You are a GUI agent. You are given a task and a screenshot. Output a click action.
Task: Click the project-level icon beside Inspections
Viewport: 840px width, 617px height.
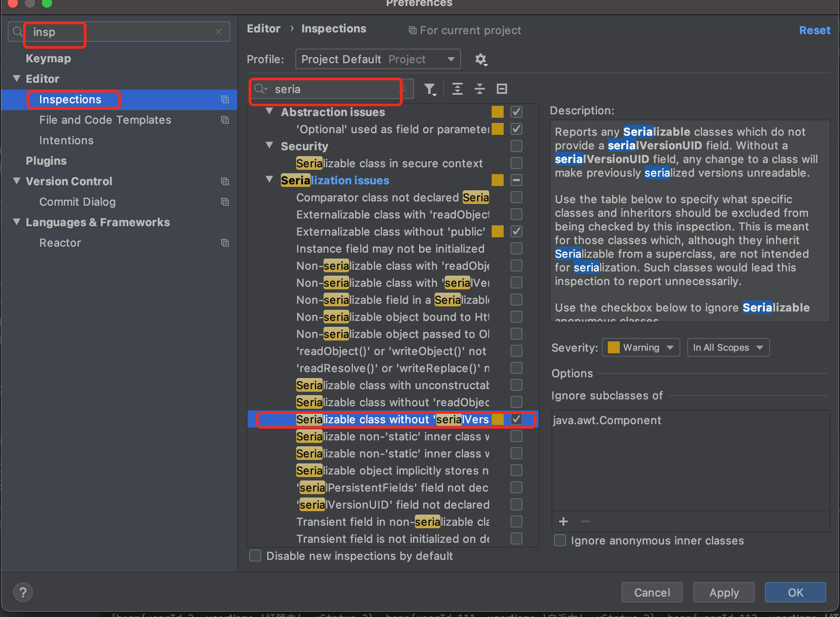click(225, 99)
